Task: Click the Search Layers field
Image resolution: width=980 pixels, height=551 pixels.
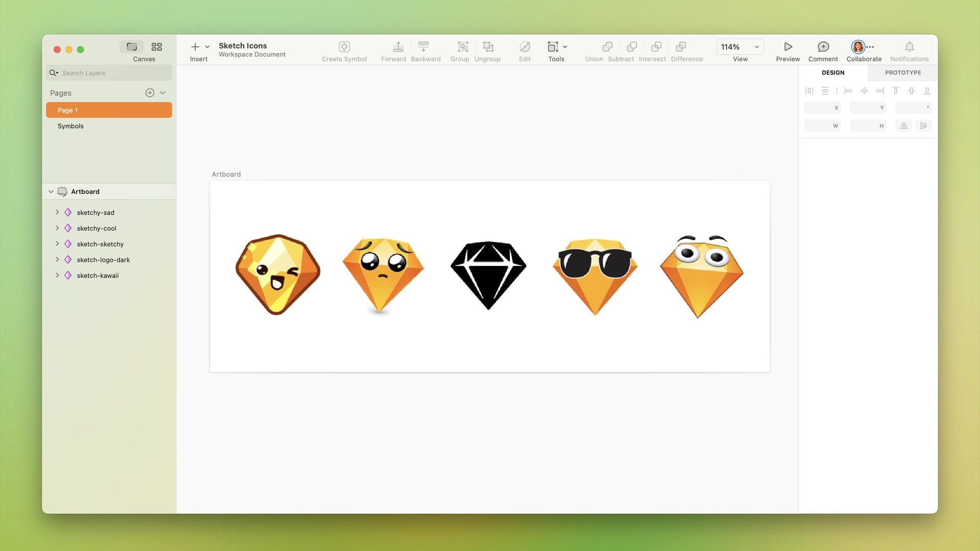Action: (x=109, y=73)
